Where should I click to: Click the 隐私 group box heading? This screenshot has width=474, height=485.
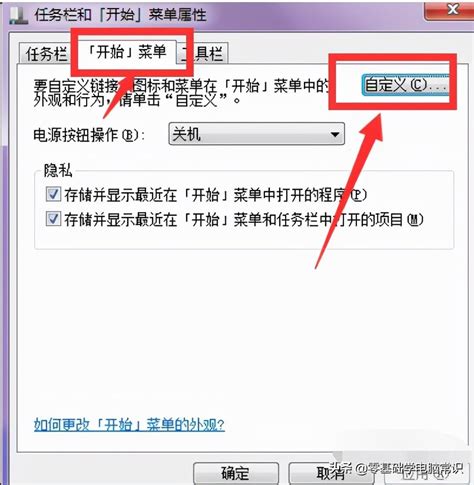[58, 171]
